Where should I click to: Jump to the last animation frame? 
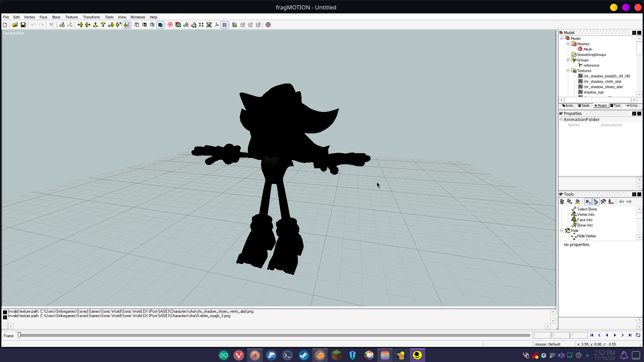coord(630,335)
